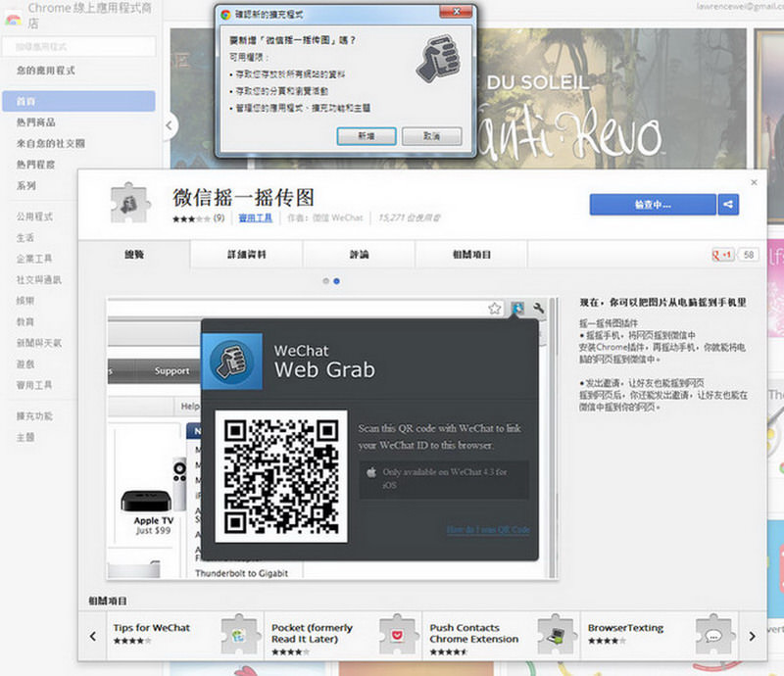784x676 pixels.
Task: Click the share icon next to the blue button
Action: 728,205
